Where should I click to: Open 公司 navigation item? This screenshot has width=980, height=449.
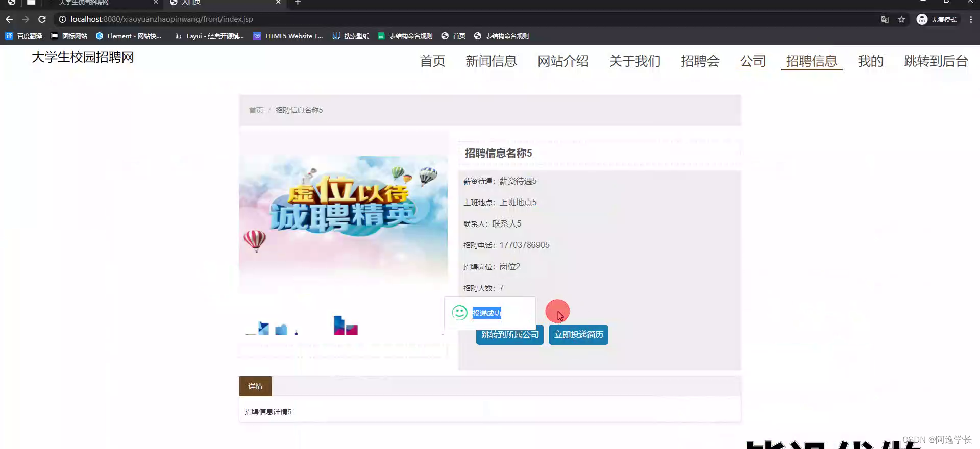[x=753, y=61]
